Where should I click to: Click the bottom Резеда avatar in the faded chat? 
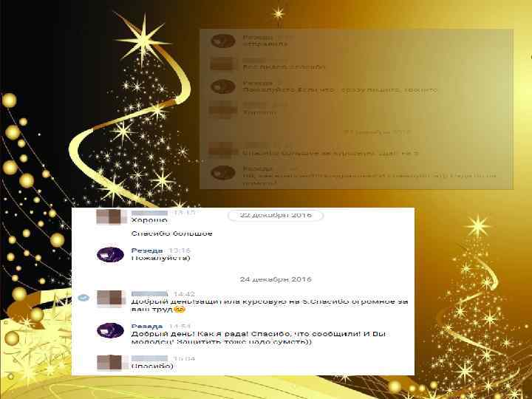223,172
